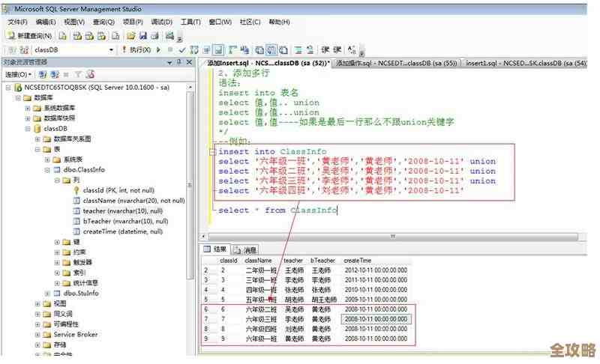
Task: Toggle Results to Grid option
Action: (x=271, y=49)
